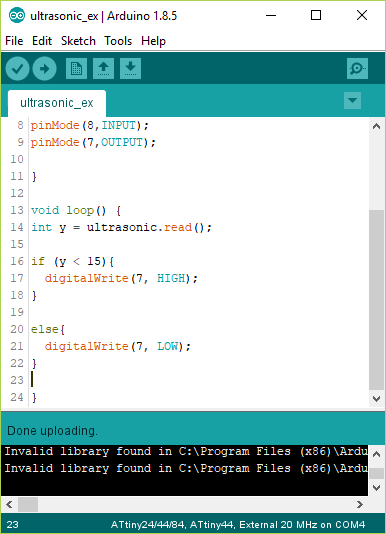Open the Tools menu
Viewport: 386px width, 534px height.
point(118,41)
